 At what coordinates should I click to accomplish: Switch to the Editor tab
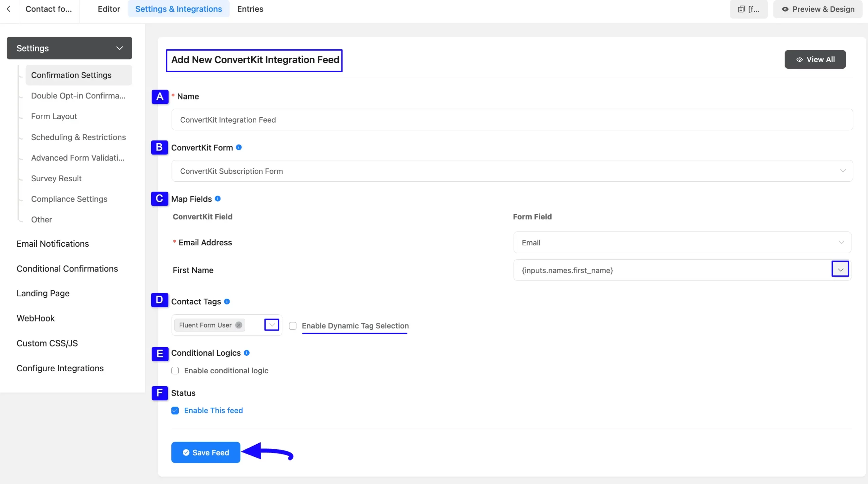(109, 9)
